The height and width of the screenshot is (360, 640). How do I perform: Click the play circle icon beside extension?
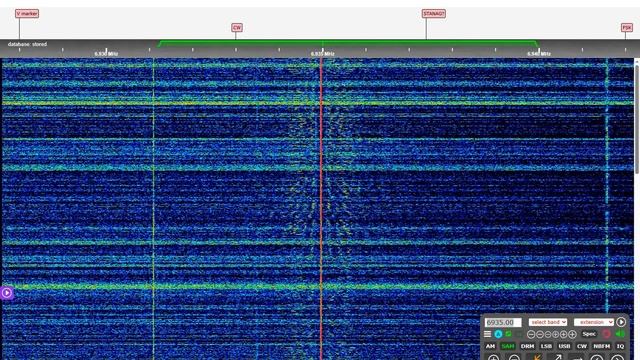point(621,322)
